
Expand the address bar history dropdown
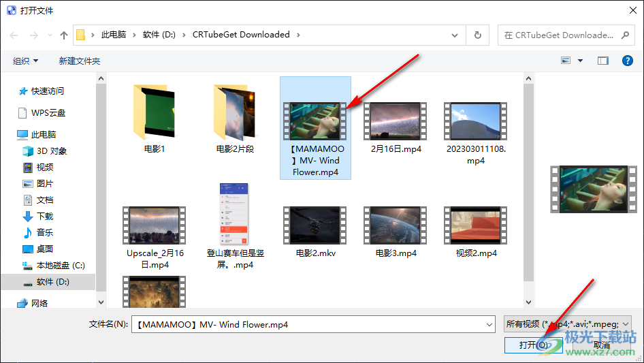455,35
